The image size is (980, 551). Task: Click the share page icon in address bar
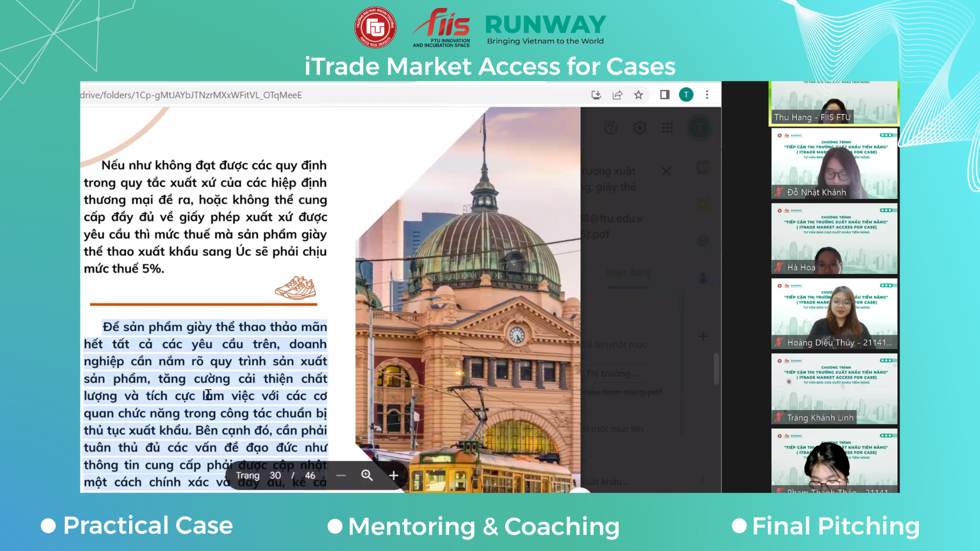tap(617, 95)
